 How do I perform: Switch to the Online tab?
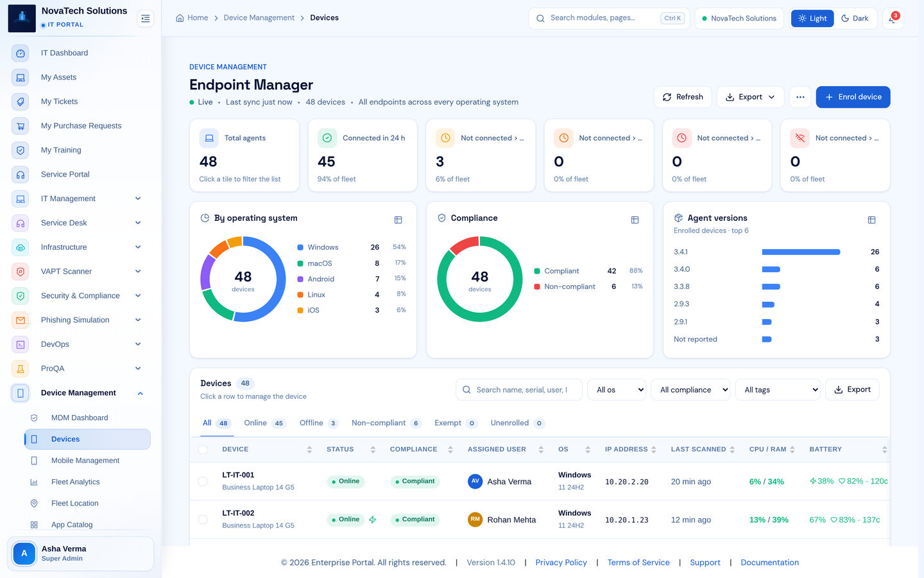[x=264, y=423]
